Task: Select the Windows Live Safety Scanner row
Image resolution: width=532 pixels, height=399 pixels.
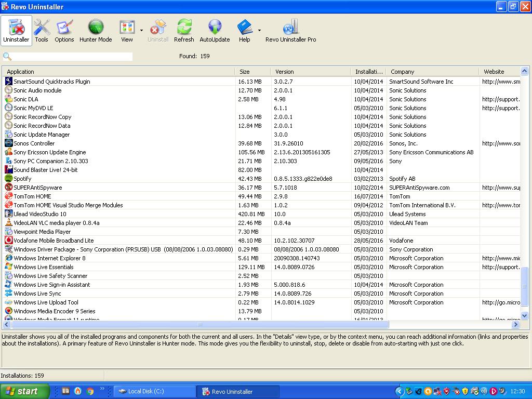Action: (x=261, y=275)
